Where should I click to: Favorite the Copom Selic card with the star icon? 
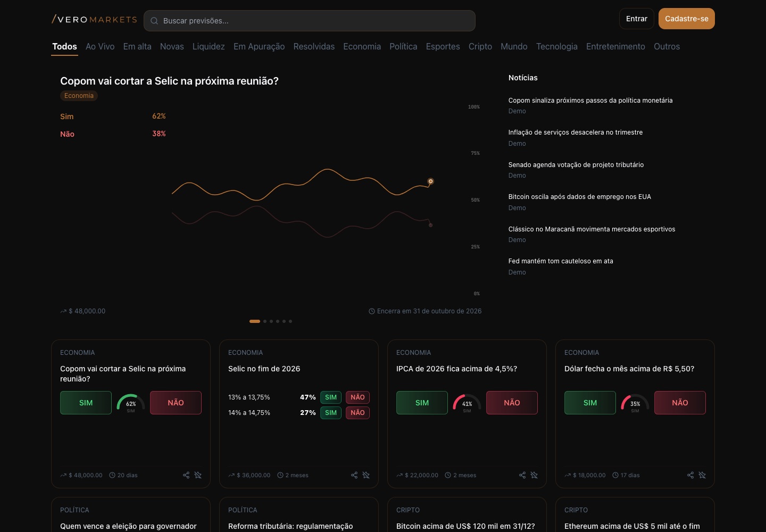pyautogui.click(x=198, y=475)
